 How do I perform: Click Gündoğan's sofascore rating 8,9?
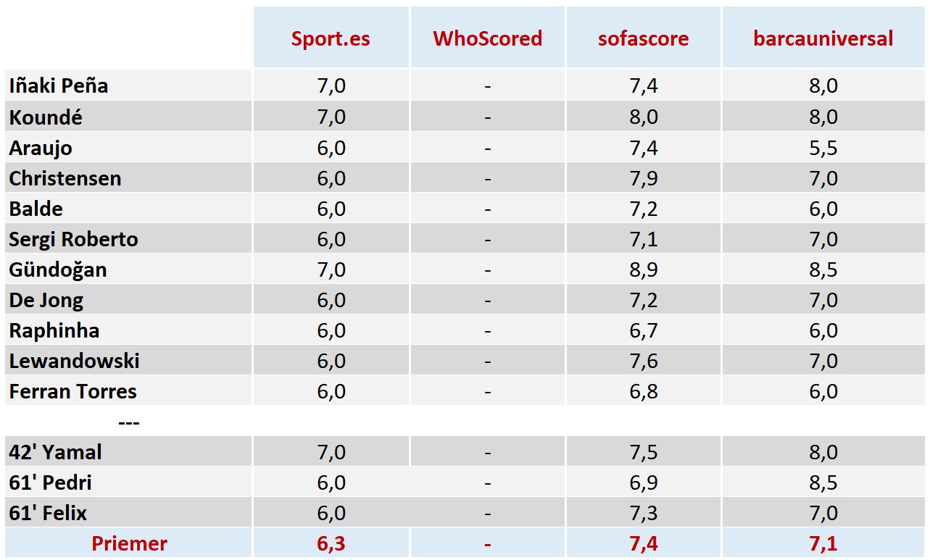643,269
